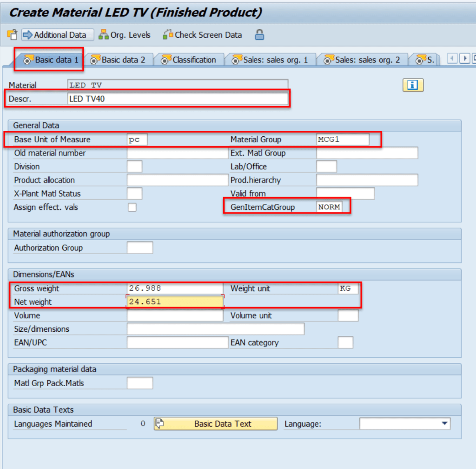Focus the Material Group field

tap(343, 140)
